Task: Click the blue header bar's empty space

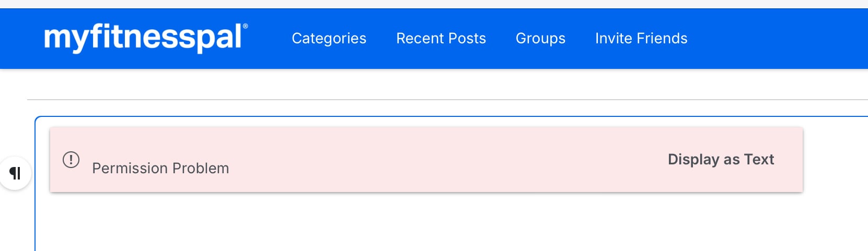Action: pos(779,38)
